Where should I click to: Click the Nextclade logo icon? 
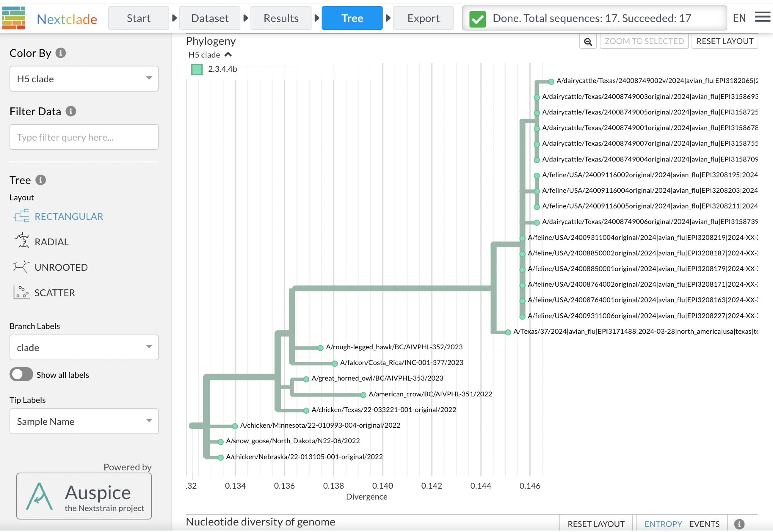[14, 18]
